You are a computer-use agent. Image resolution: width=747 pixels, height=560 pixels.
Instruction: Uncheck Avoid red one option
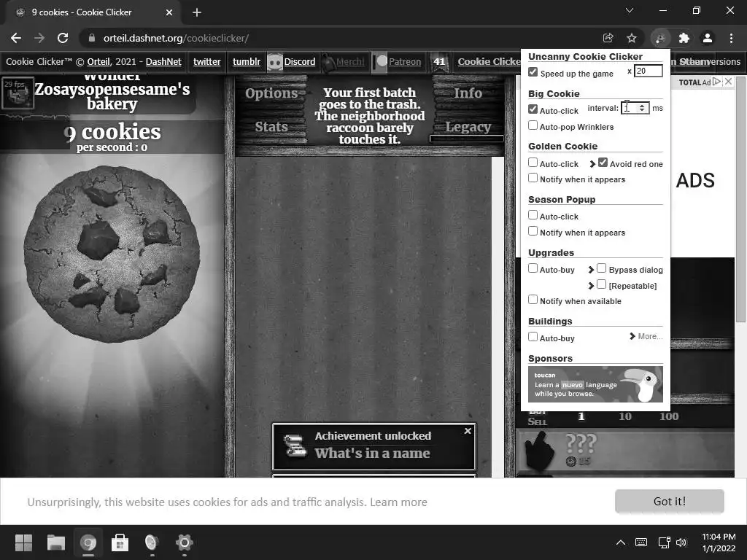(x=603, y=163)
